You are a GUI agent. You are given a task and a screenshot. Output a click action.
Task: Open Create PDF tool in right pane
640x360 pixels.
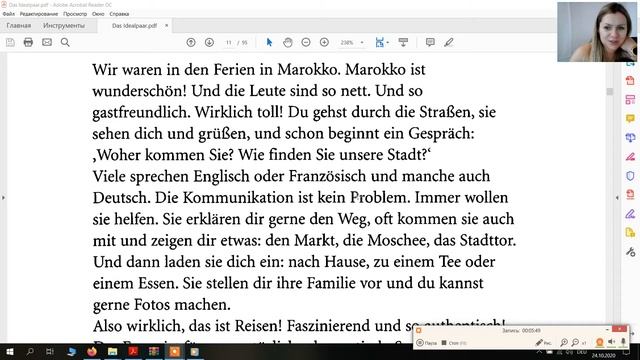pos(630,80)
